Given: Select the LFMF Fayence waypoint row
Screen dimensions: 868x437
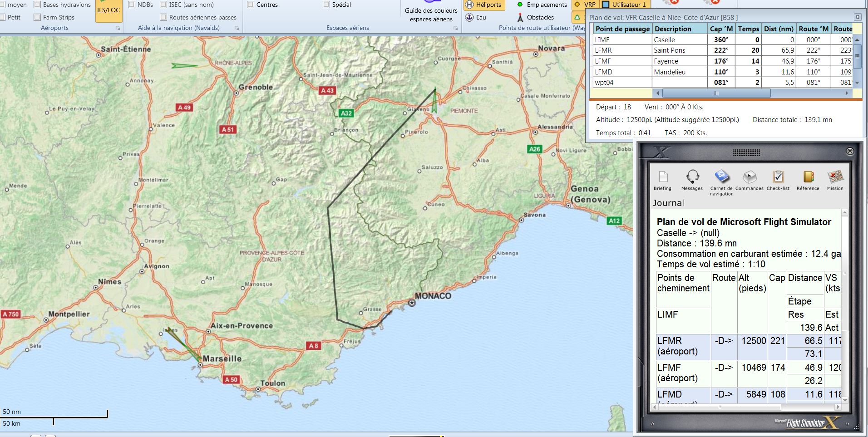Looking at the screenshot, I should pyautogui.click(x=723, y=61).
